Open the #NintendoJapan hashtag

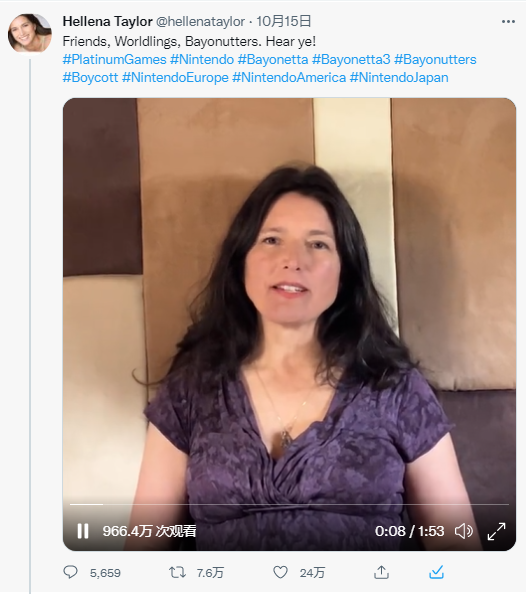coord(399,78)
